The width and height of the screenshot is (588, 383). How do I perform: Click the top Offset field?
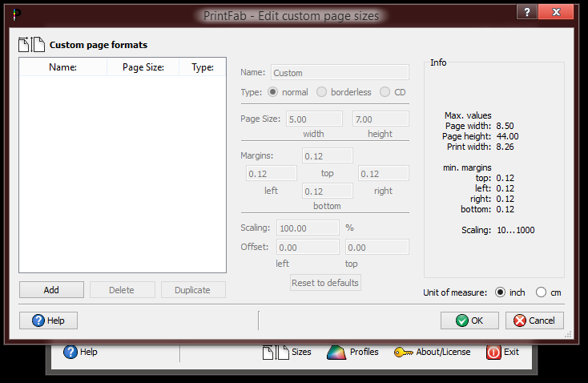point(377,247)
